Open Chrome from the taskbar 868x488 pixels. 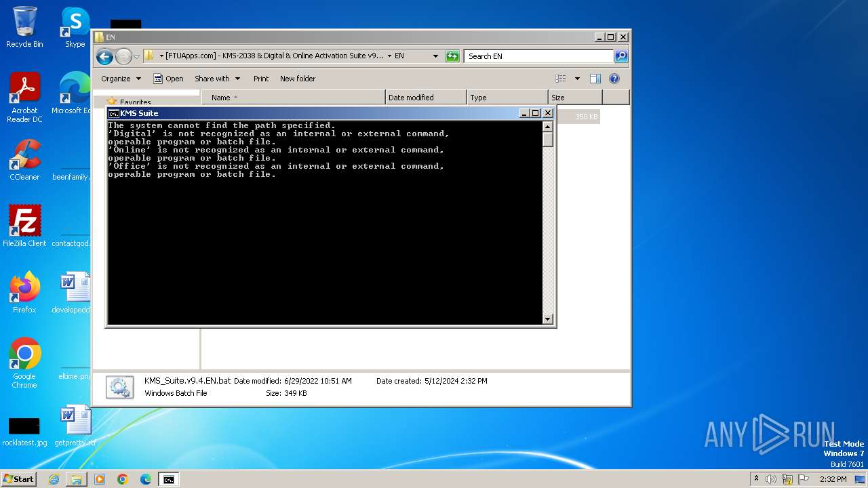tap(123, 479)
